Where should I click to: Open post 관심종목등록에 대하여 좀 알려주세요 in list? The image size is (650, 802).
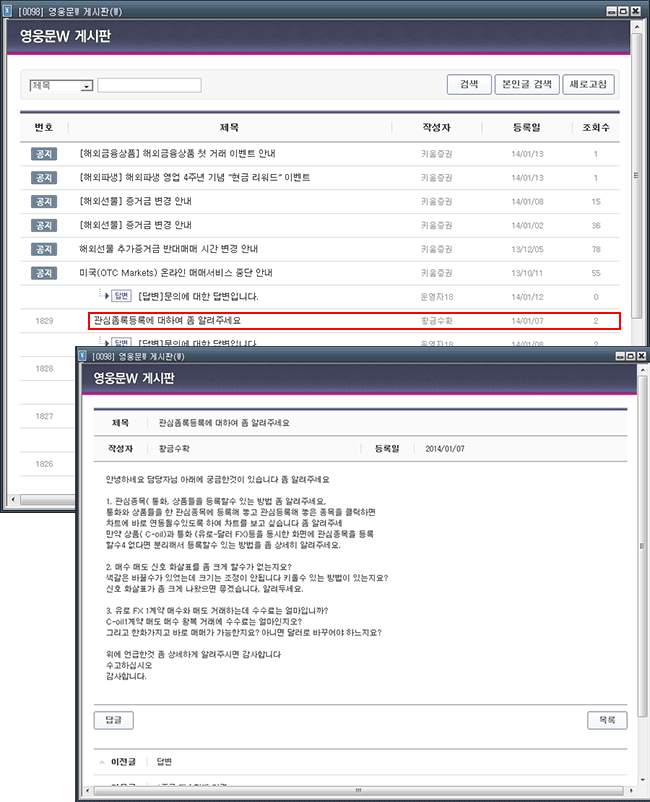tap(167, 321)
